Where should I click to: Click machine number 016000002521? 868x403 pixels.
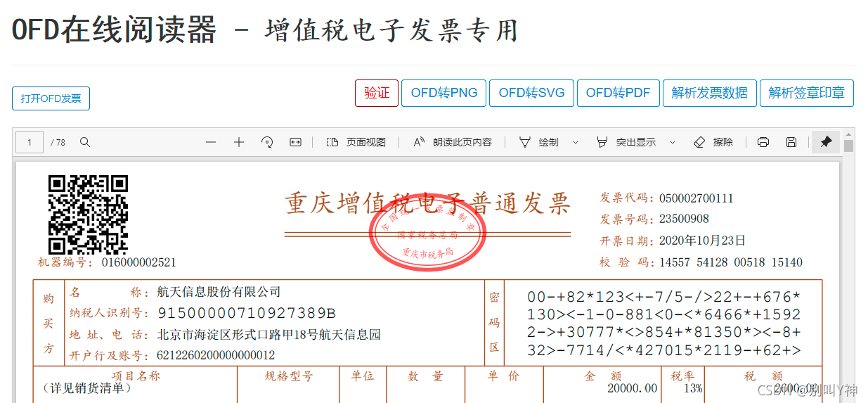(x=138, y=262)
